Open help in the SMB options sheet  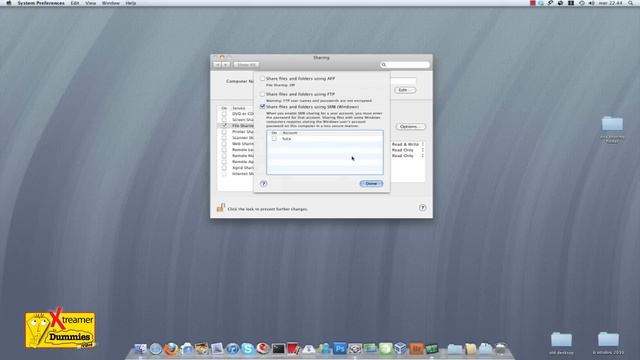pyautogui.click(x=264, y=184)
